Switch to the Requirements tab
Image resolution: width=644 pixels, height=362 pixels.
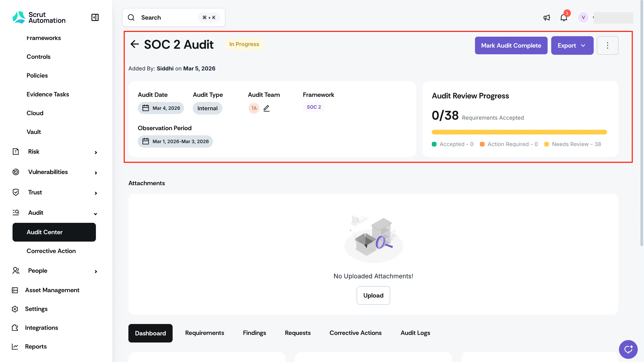(x=204, y=333)
